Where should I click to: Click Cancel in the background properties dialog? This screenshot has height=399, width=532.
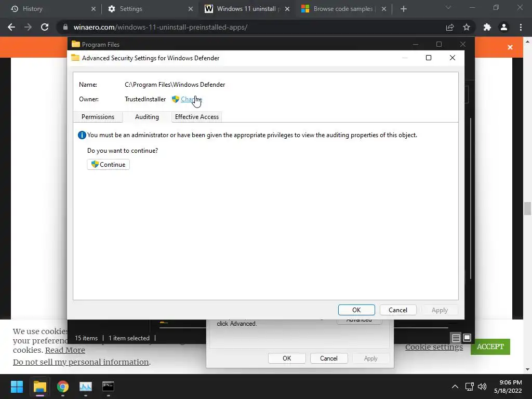pyautogui.click(x=329, y=358)
